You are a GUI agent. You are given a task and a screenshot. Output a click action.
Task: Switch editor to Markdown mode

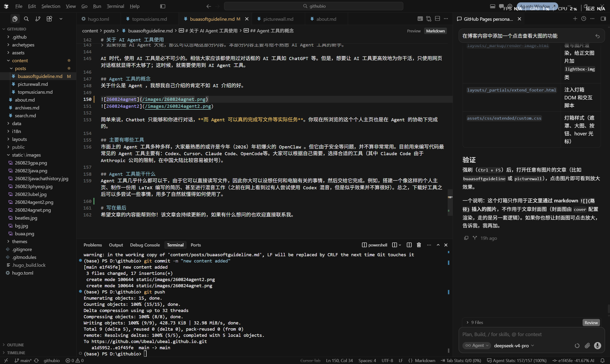[x=435, y=31]
